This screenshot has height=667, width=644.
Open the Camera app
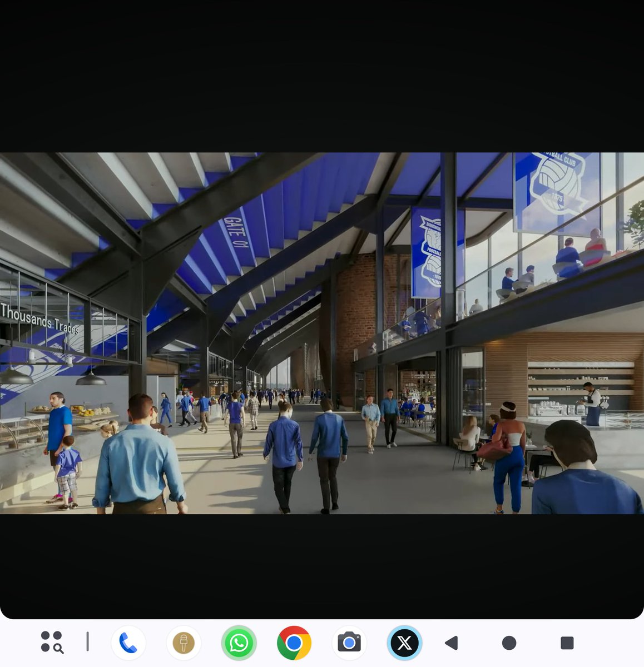pos(349,643)
